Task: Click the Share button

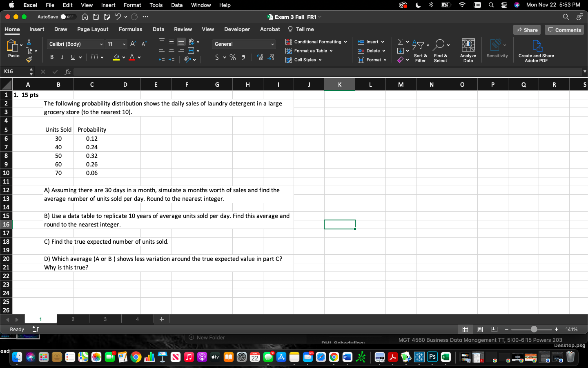Action: [526, 29]
